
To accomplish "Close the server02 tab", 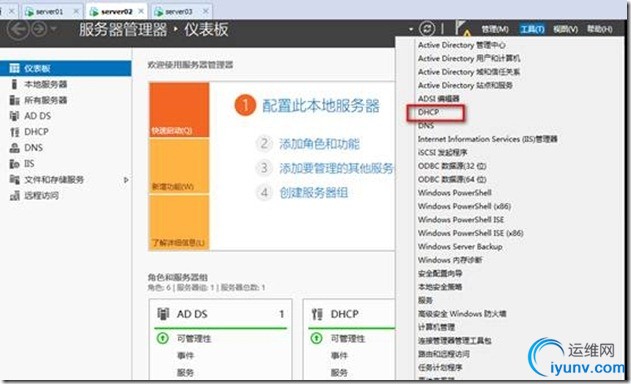I will (141, 11).
